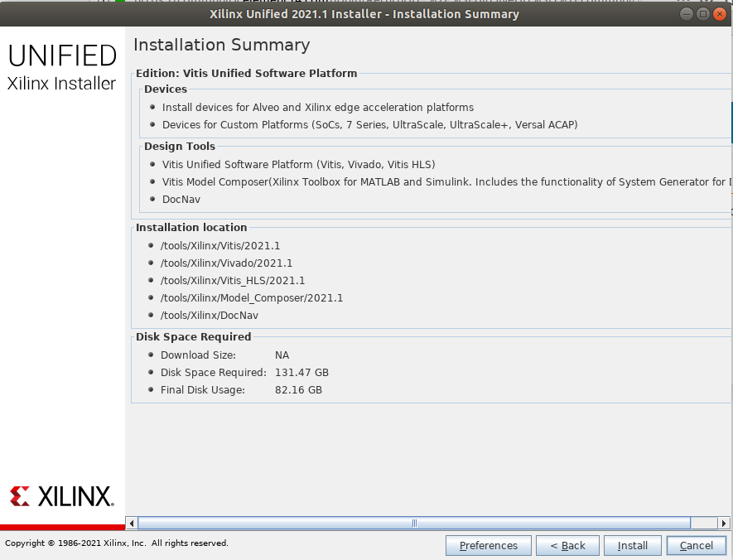733x560 pixels.
Task: Click the Xilinx logo
Action: tap(62, 496)
